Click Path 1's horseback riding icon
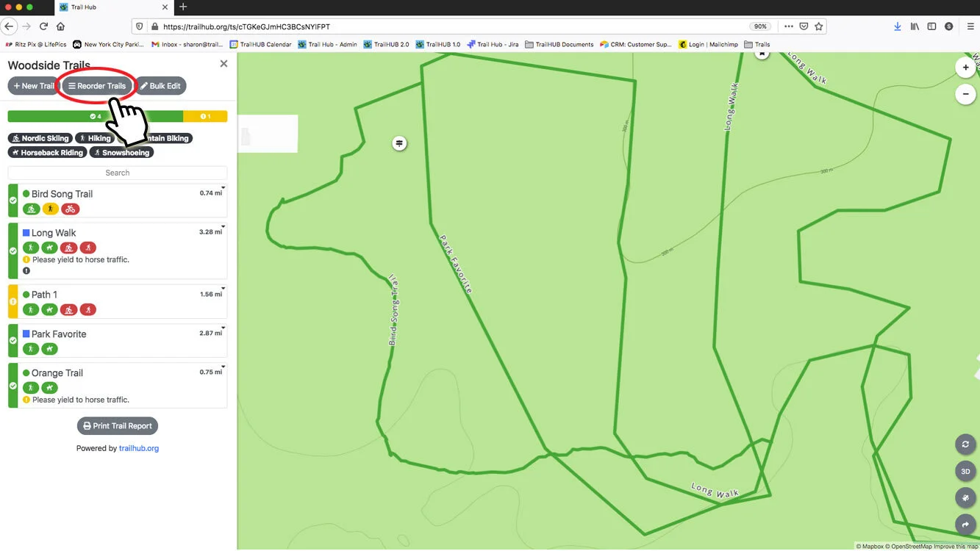This screenshot has width=980, height=551. (x=49, y=309)
